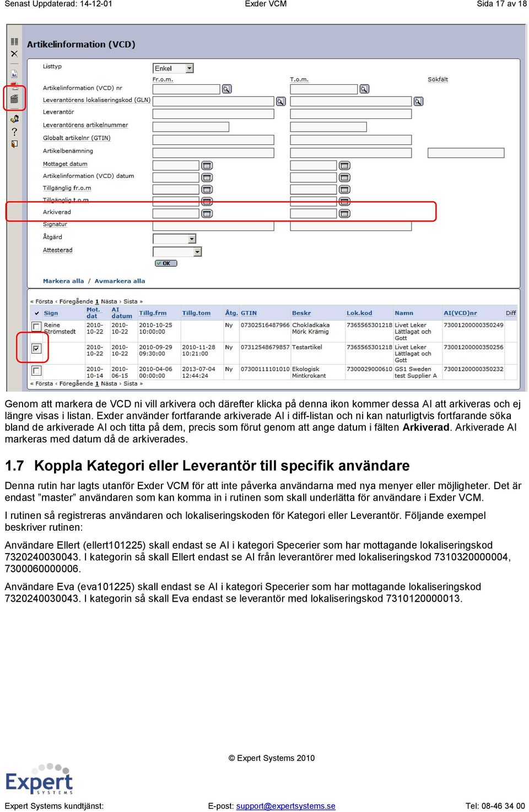Open calendar for VCD datum T.o.m.
The image size is (529, 812).
[x=344, y=177]
